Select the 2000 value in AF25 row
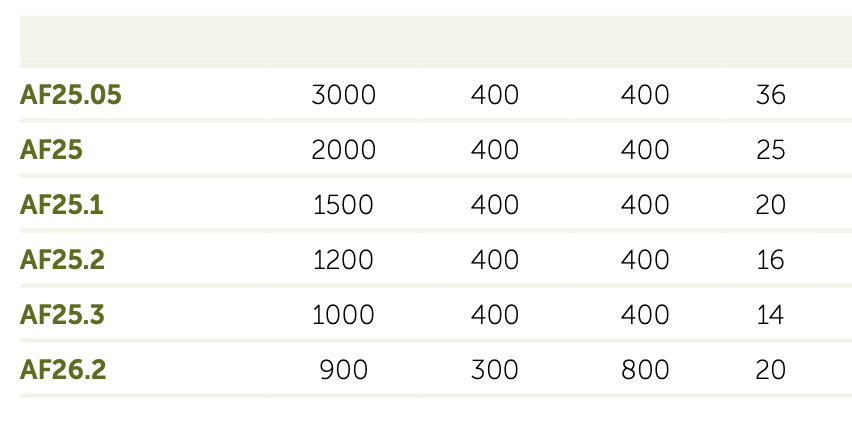This screenshot has width=852, height=436. (343, 150)
